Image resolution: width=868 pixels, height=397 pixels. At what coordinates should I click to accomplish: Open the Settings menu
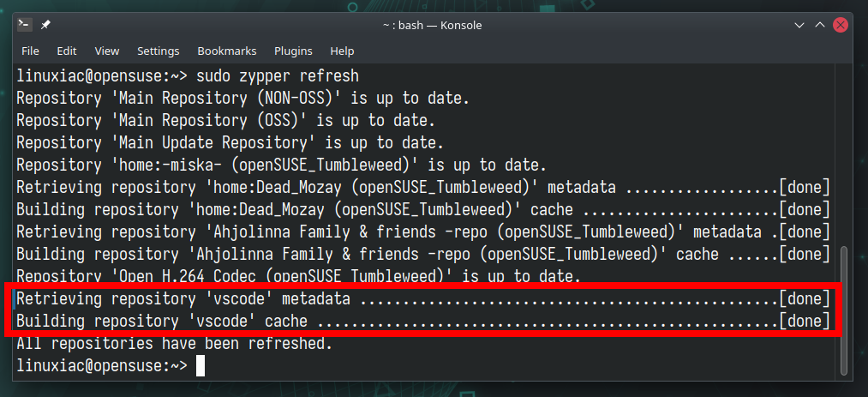(x=159, y=51)
